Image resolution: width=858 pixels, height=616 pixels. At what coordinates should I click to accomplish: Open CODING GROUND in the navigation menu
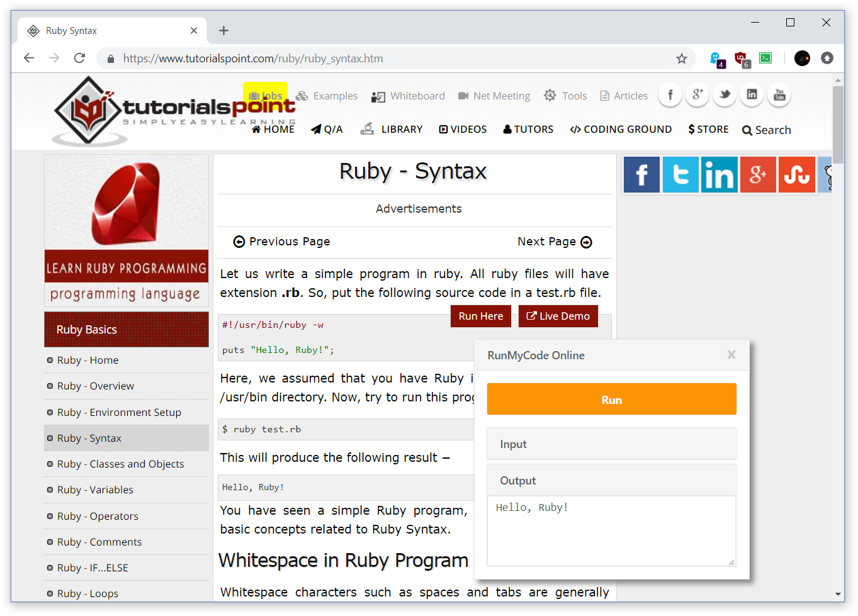click(x=621, y=130)
